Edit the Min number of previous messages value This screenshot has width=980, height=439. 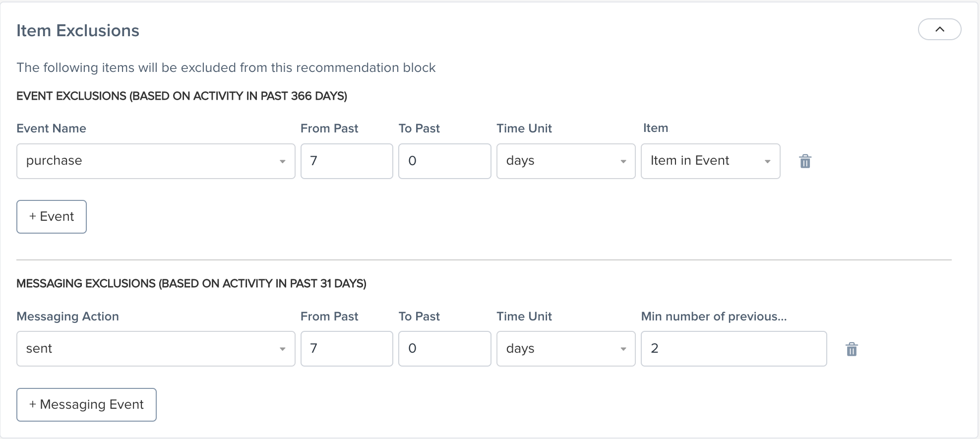[733, 349]
